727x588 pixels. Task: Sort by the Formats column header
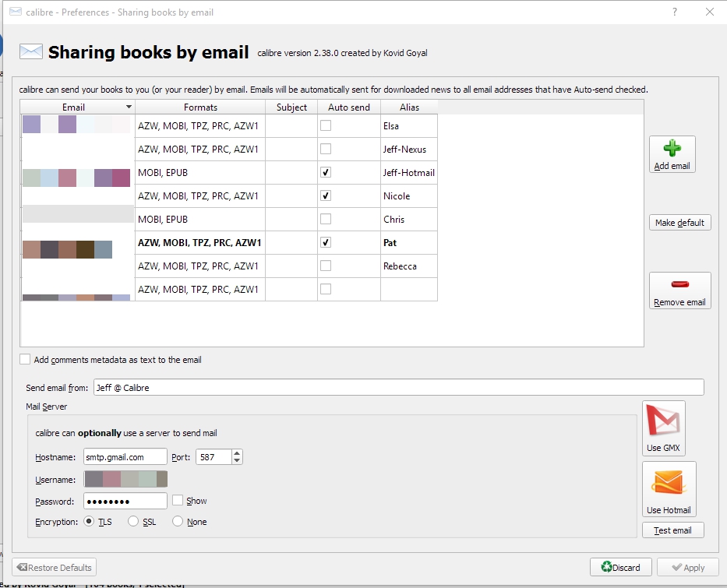tap(200, 107)
